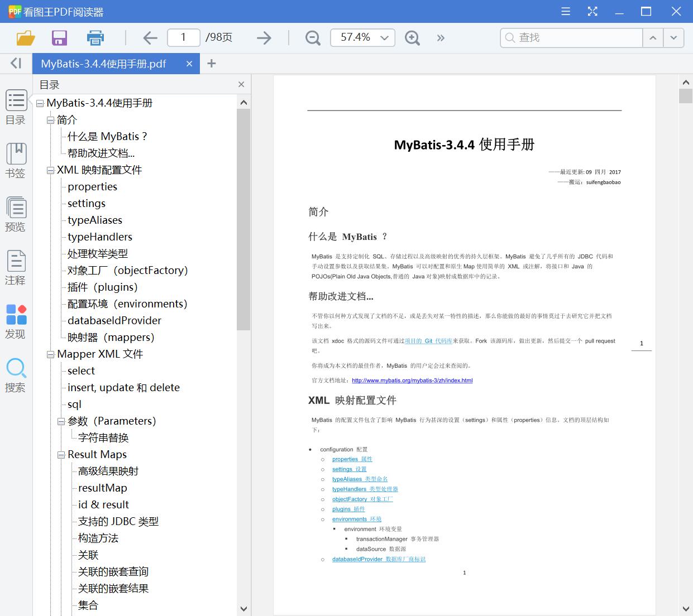Screen dimensions: 693x616
Task: Collapse the Mapper XML 文件 node
Action: coord(50,354)
